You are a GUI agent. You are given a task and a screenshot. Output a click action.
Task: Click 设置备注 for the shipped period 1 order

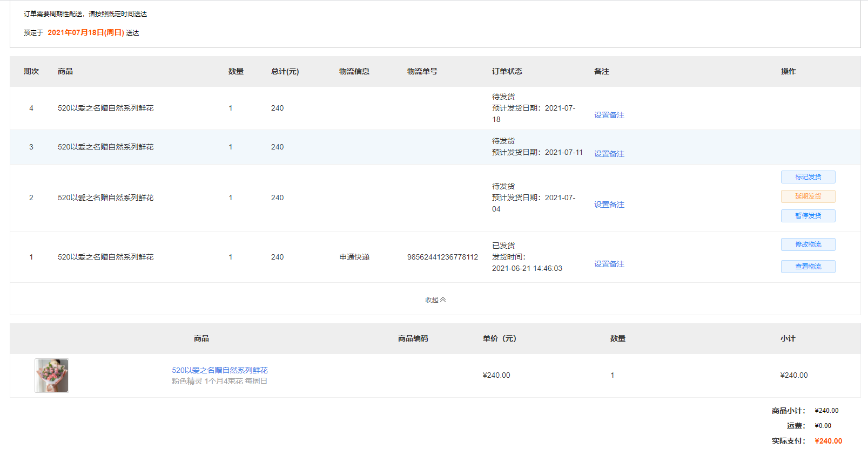tap(609, 264)
